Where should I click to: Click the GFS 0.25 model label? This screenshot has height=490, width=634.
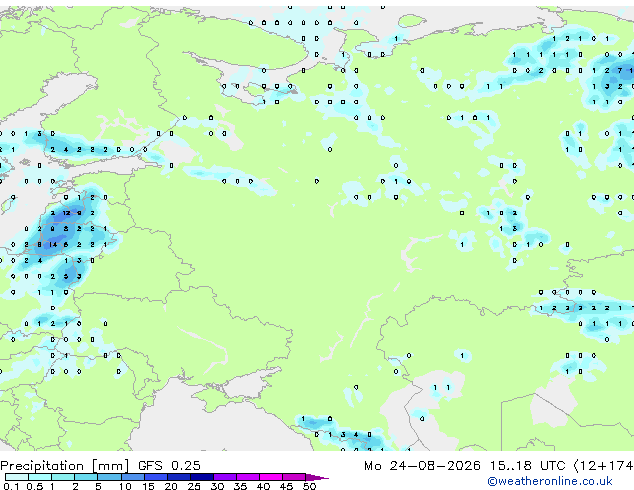169,466
